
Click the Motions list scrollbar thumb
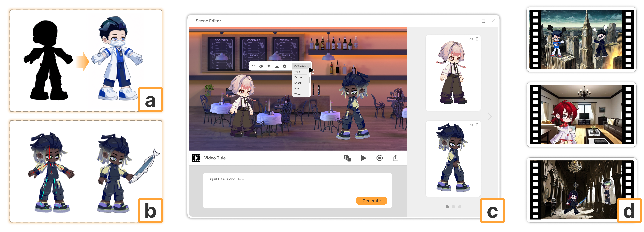pos(310,80)
